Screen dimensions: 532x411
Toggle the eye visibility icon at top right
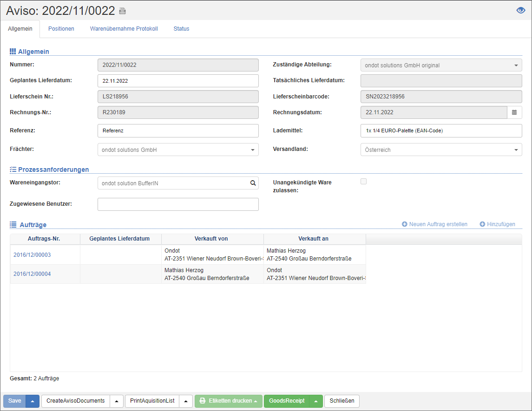tap(521, 11)
